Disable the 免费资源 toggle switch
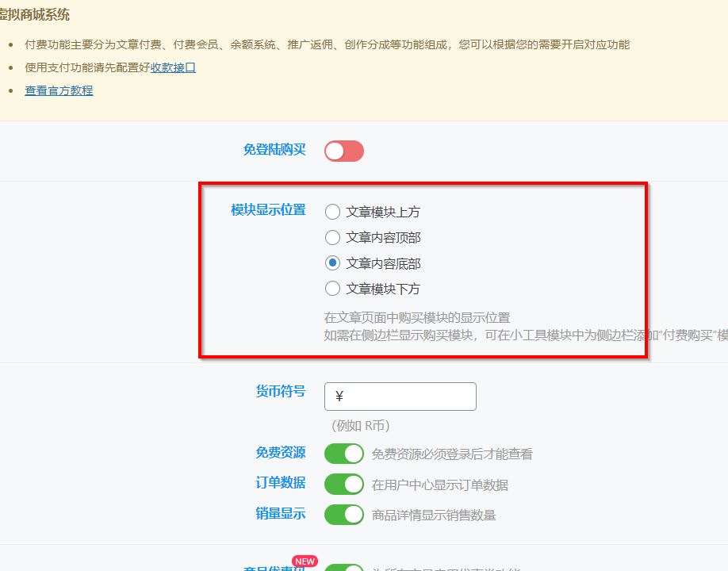 click(343, 454)
